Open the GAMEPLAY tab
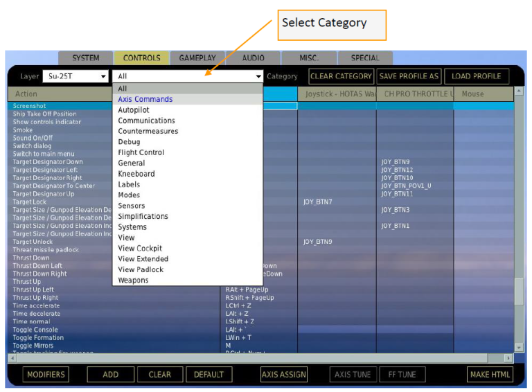This screenshot has height=392, width=532. (x=197, y=58)
